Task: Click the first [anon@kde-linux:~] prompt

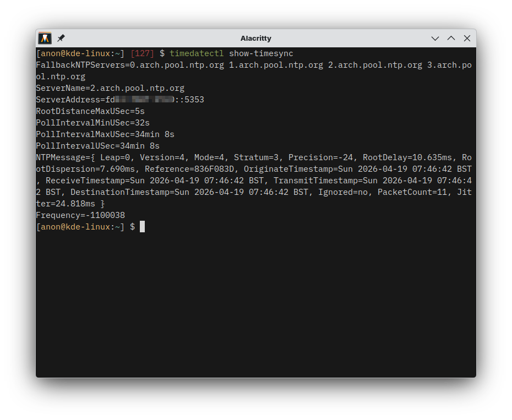Action: (80, 53)
